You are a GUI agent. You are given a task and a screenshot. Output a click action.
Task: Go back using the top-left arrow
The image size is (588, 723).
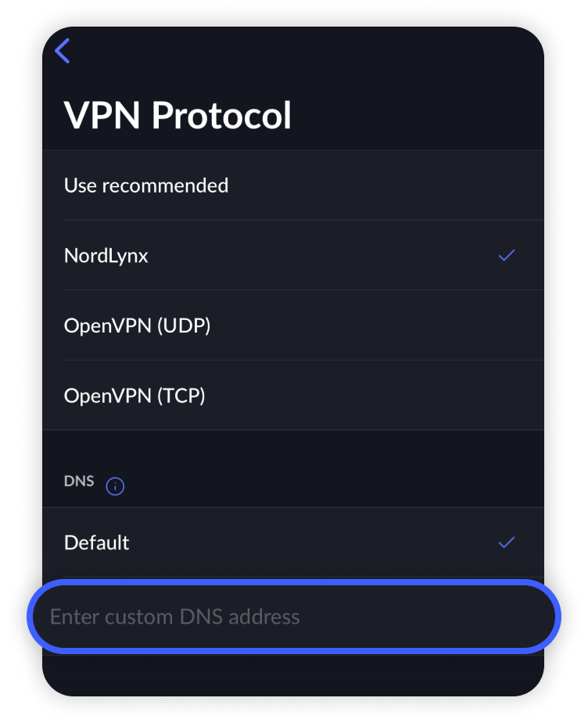[x=63, y=51]
